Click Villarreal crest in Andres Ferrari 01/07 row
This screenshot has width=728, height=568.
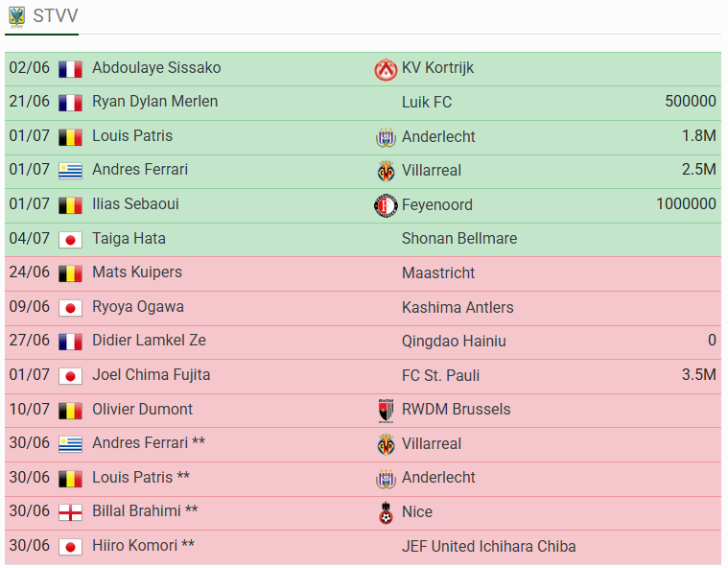pyautogui.click(x=386, y=171)
